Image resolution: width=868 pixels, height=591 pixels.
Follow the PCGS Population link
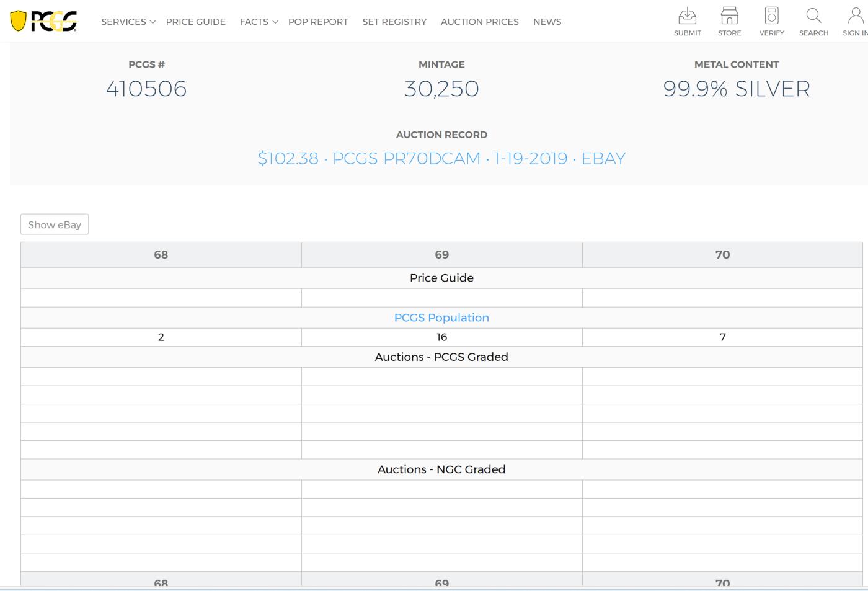pyautogui.click(x=441, y=318)
